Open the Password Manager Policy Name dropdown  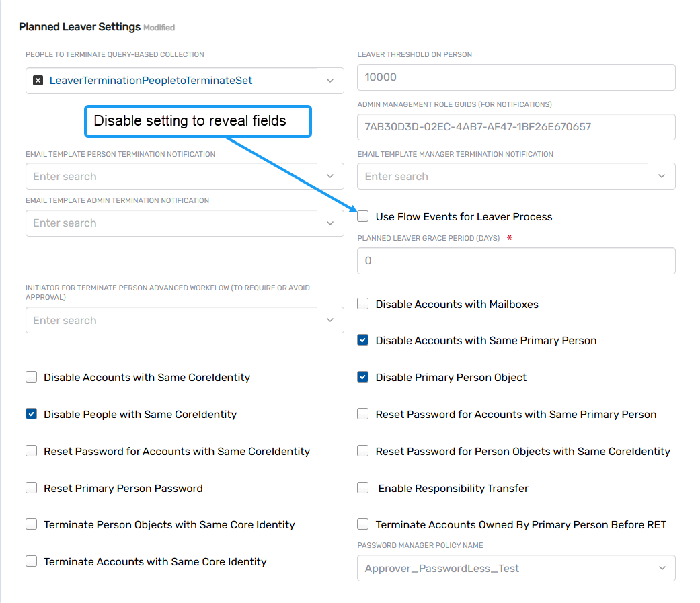point(662,568)
